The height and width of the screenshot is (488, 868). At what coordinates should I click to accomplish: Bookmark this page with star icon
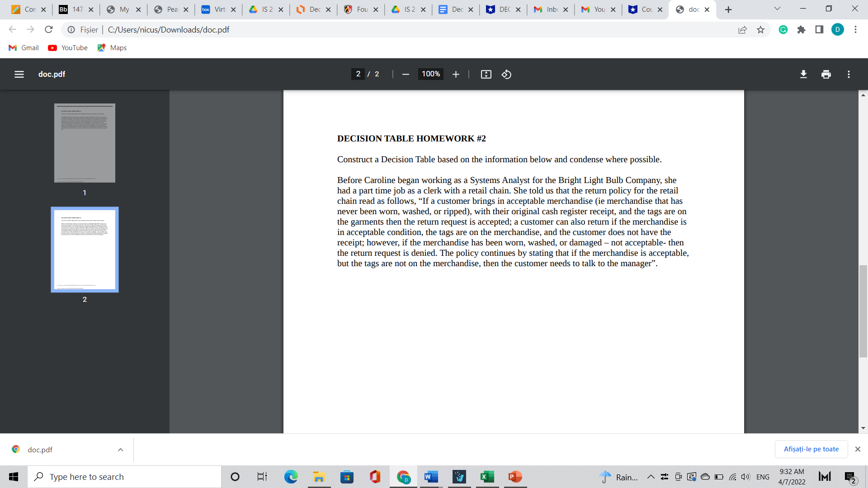click(760, 30)
